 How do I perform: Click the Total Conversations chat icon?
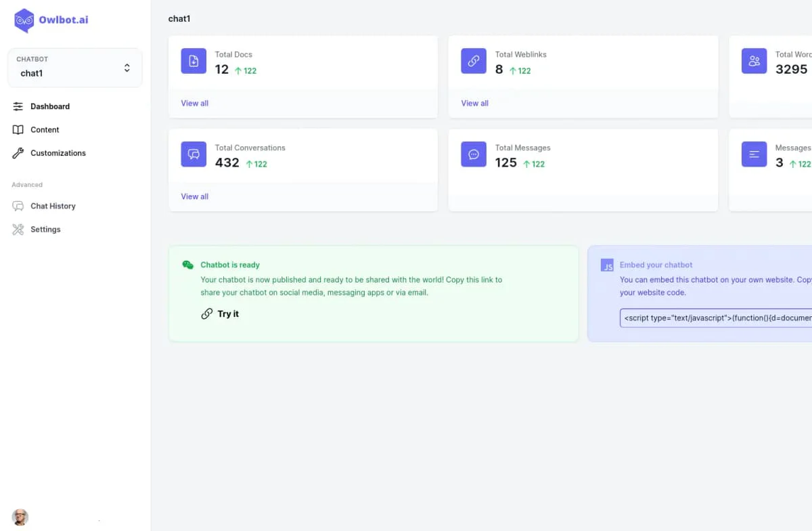pyautogui.click(x=194, y=154)
